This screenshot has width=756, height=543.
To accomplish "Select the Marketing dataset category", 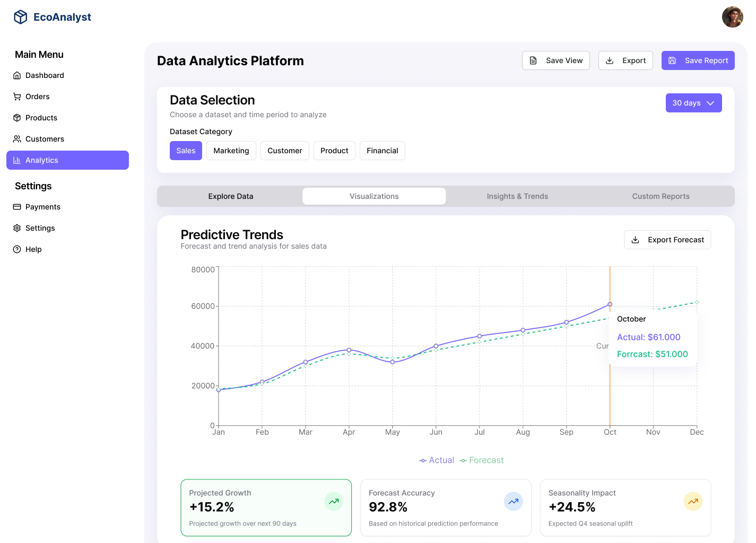I will tap(231, 151).
